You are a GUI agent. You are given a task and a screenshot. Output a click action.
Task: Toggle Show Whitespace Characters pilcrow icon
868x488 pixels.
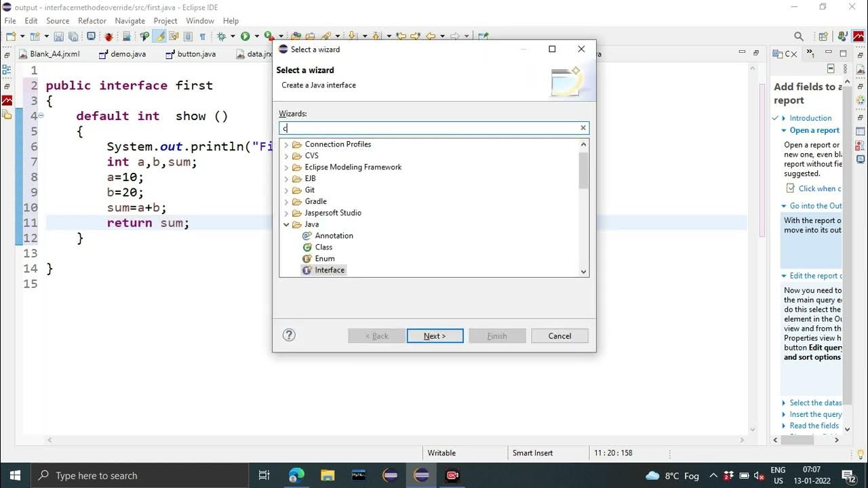point(203,36)
